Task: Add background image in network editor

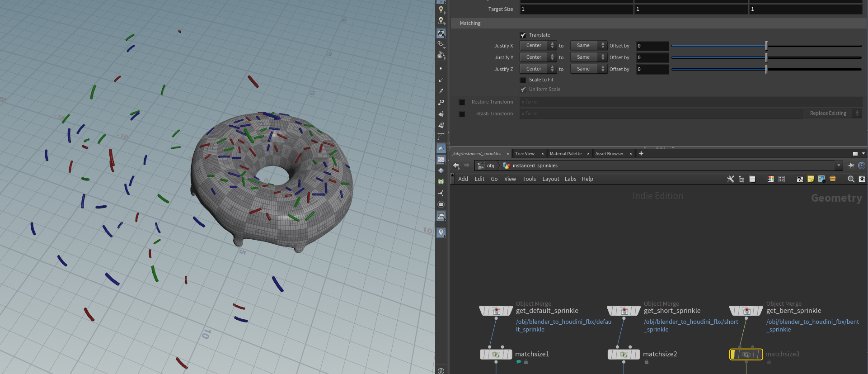Action: pos(821,179)
